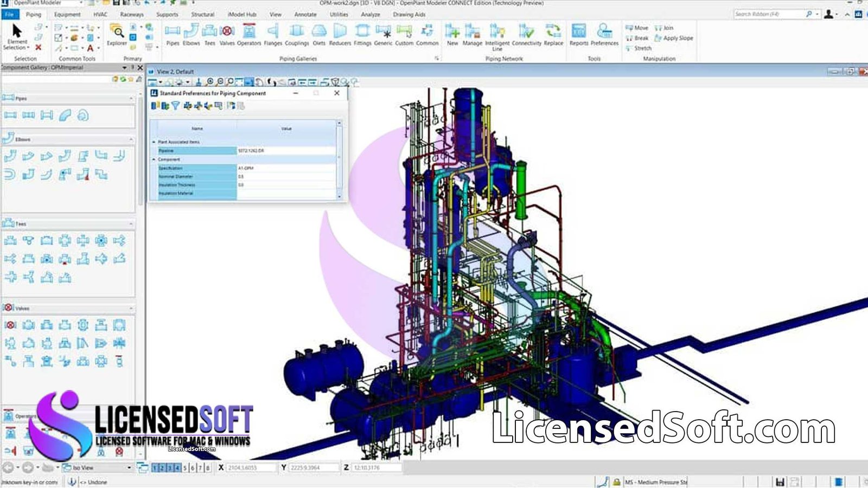Open the Iso View dropdown
Image resolution: width=868 pixels, height=488 pixels.
[129, 467]
